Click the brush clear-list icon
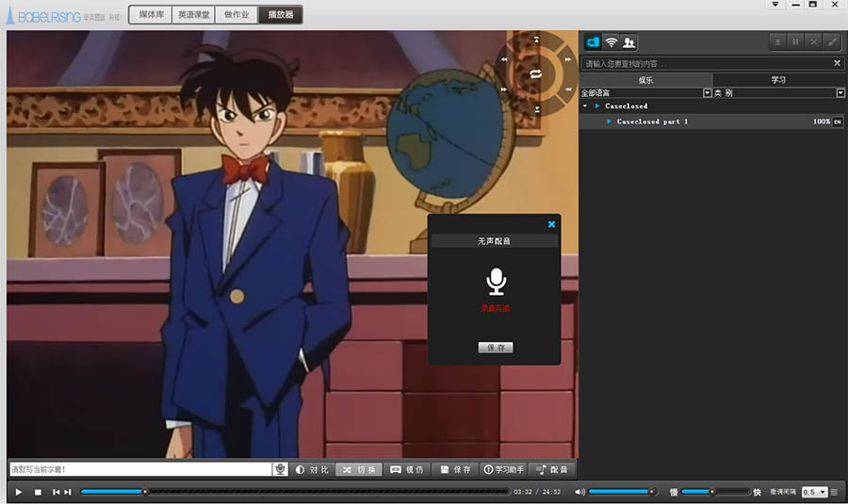The width and height of the screenshot is (848, 504). (832, 41)
